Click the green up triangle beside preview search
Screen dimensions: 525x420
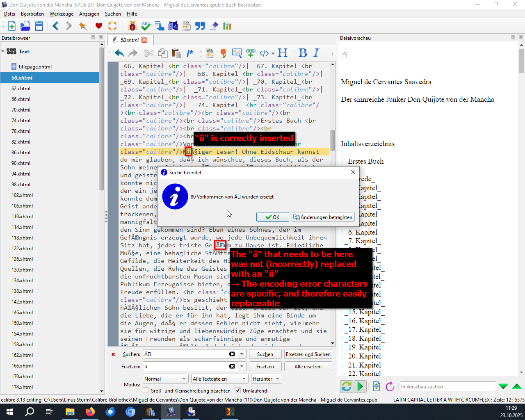click(517, 386)
